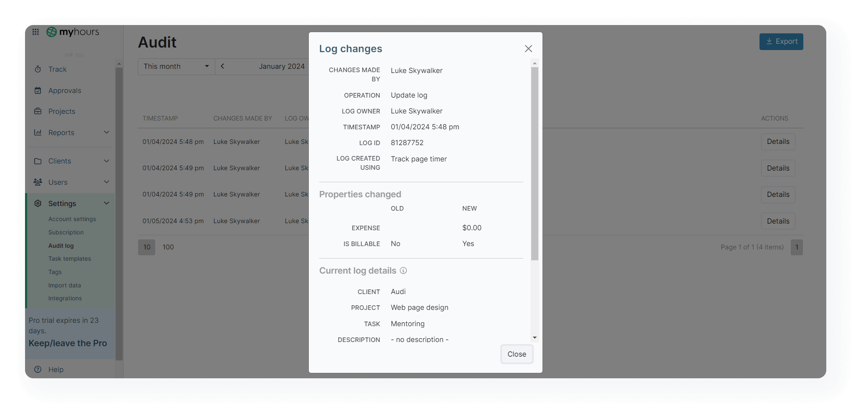Close the Log changes dialog with X

tap(528, 49)
